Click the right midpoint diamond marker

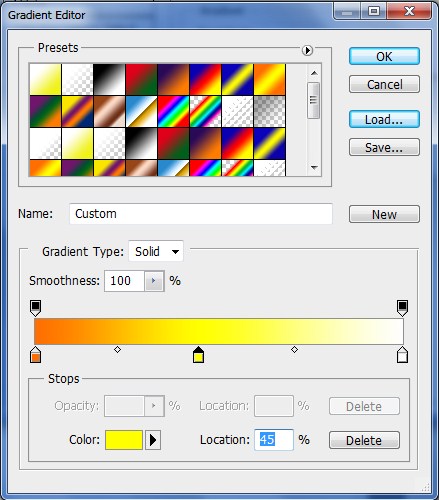[294, 350]
